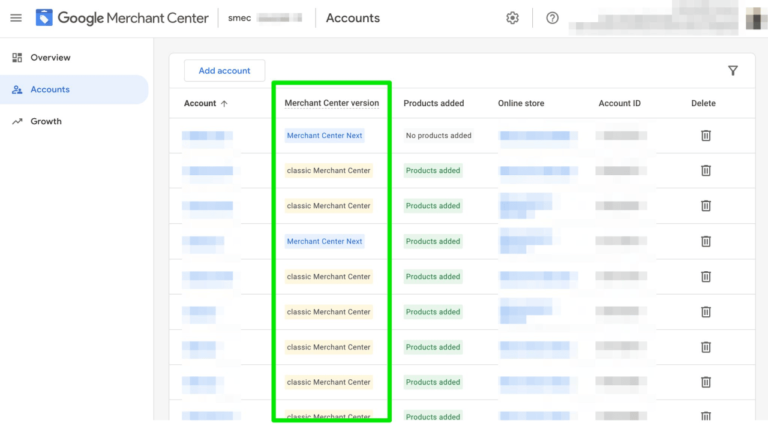Click trash icon in third account row
768x432 pixels.
click(706, 206)
